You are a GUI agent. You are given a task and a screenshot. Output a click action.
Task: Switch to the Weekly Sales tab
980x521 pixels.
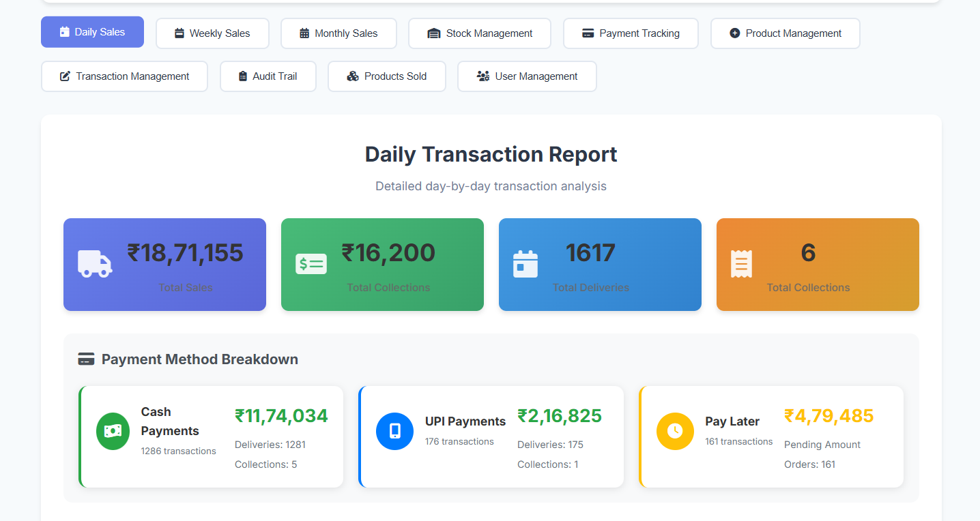pyautogui.click(x=212, y=33)
